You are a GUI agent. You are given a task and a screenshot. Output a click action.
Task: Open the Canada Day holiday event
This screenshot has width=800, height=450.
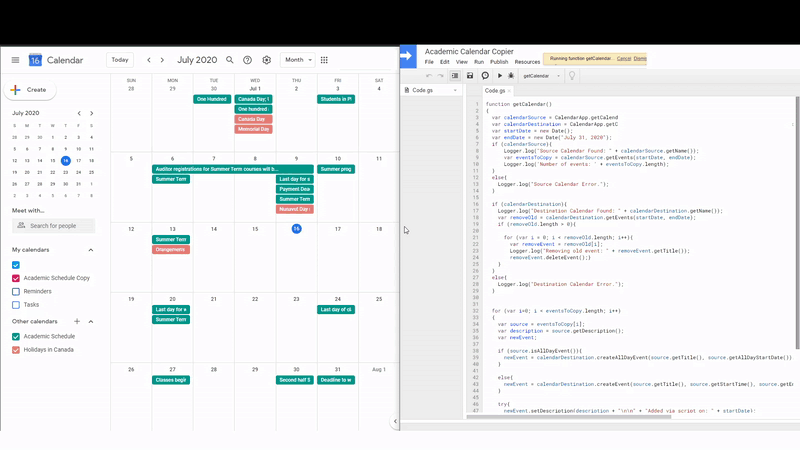pyautogui.click(x=254, y=119)
